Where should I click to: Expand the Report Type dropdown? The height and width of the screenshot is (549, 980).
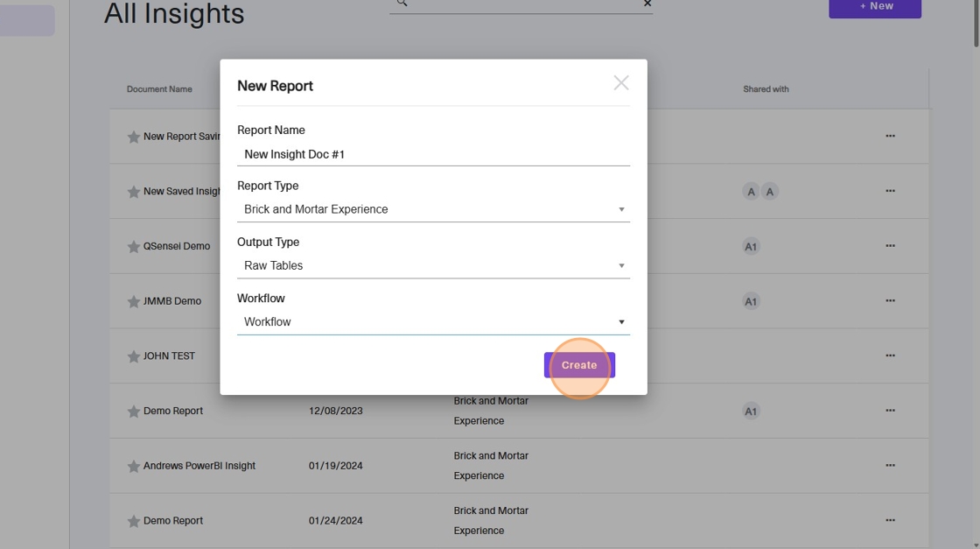[433, 209]
